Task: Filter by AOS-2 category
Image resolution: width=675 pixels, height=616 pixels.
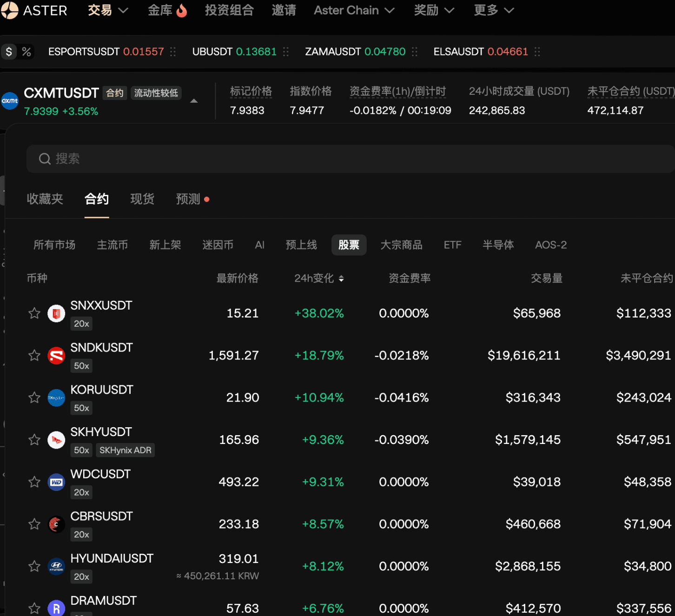Action: [x=551, y=245]
